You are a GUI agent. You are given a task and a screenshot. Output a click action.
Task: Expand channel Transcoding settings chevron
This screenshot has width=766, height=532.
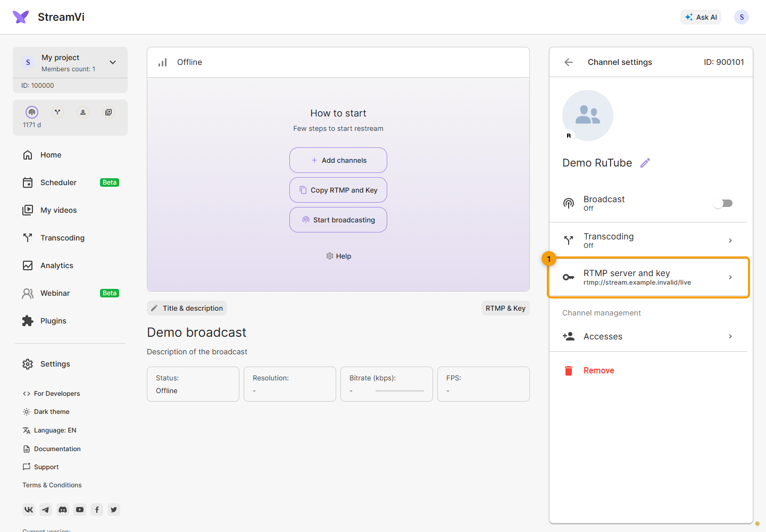730,240
